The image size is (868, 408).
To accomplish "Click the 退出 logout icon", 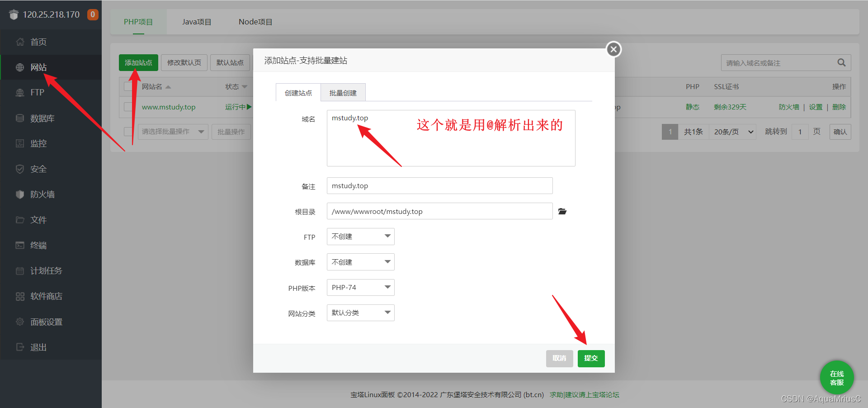I will (20, 347).
